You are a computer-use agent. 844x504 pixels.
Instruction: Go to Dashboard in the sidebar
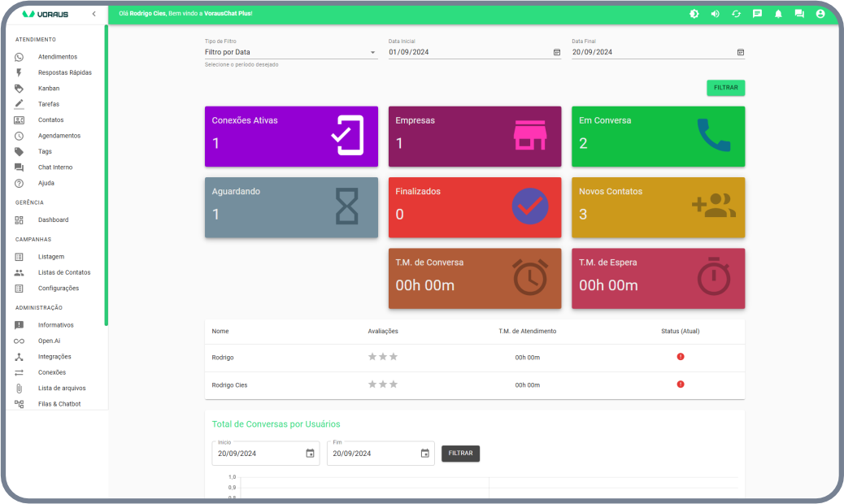pyautogui.click(x=53, y=220)
